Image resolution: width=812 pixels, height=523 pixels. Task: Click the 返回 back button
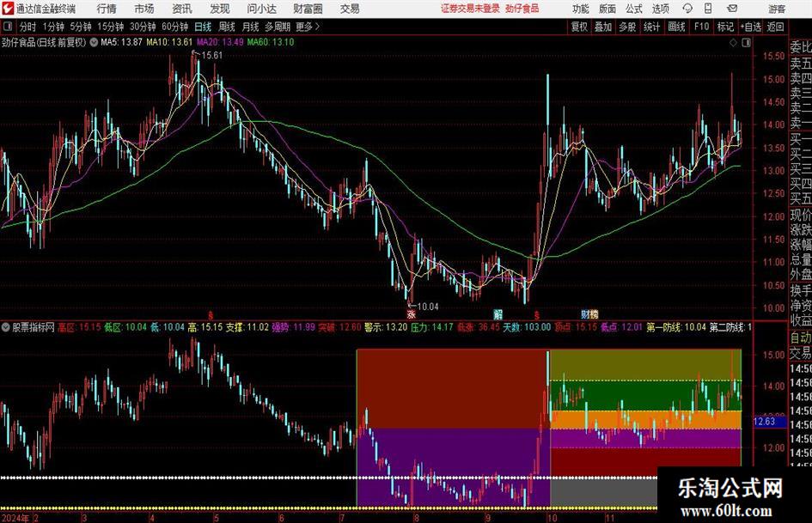pyautogui.click(x=775, y=27)
